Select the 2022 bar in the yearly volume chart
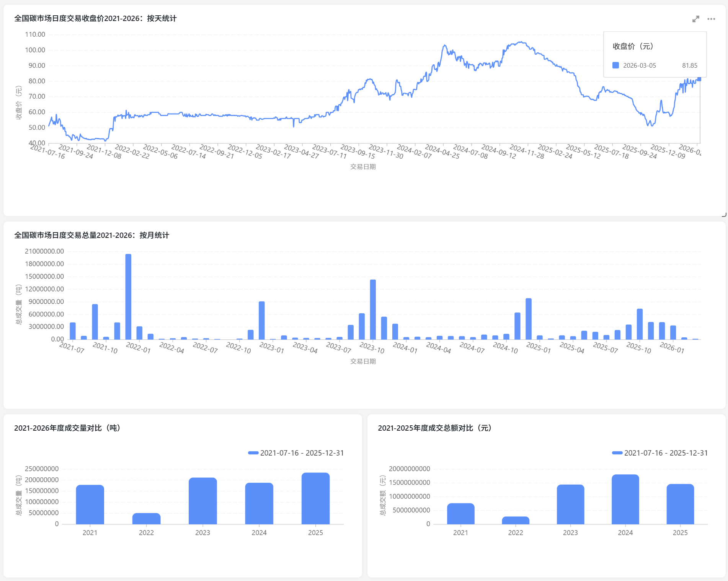Viewport: 728px width, 581px height. [x=146, y=518]
